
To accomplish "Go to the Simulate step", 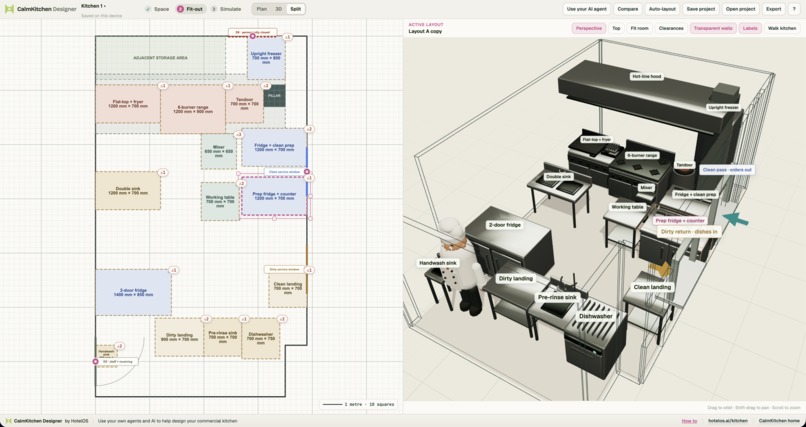I will point(226,9).
